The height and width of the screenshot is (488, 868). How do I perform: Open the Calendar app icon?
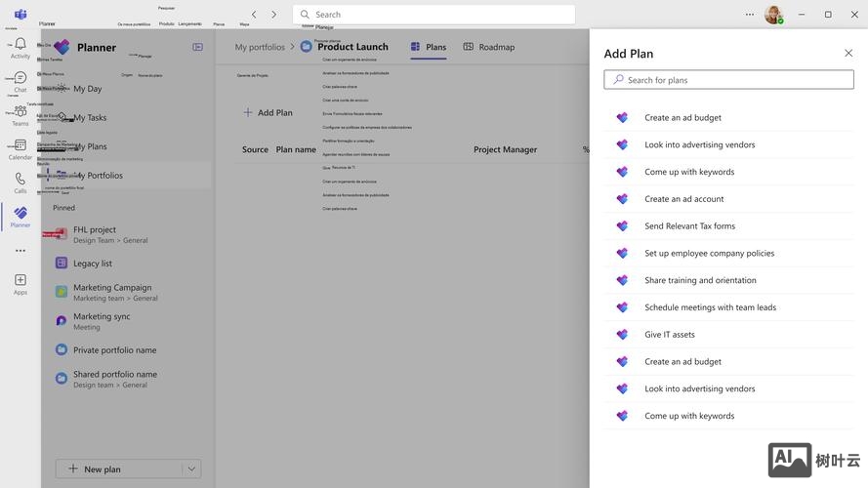(20, 149)
